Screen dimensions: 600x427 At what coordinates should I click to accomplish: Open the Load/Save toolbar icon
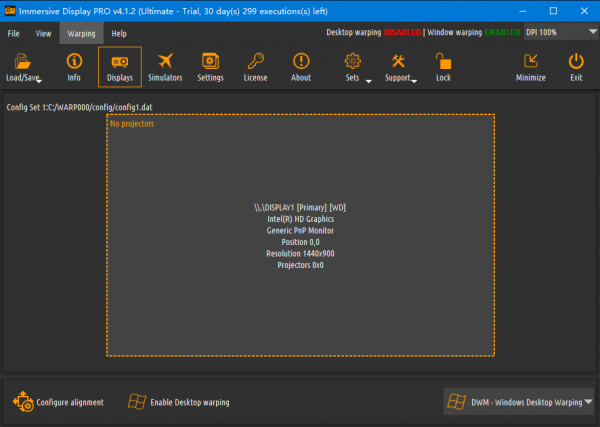pyautogui.click(x=22, y=61)
